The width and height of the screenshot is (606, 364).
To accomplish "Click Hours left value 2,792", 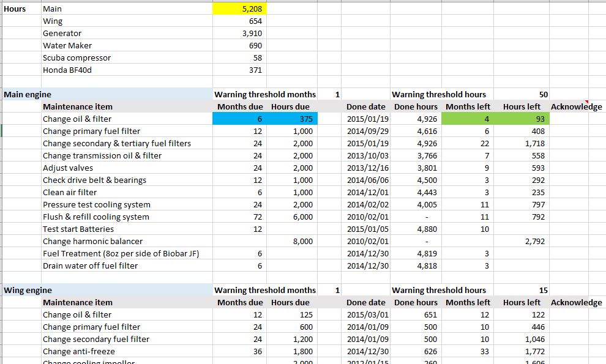I will click(521, 242).
